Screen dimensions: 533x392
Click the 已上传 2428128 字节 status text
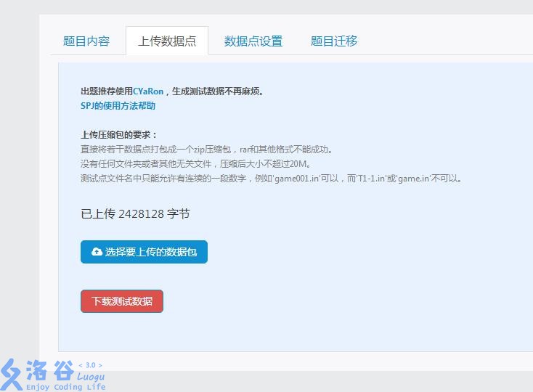point(135,214)
